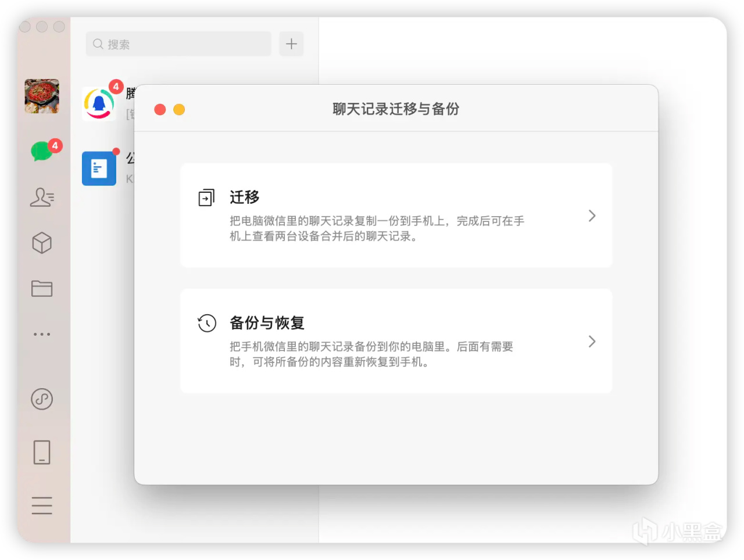Expand the 迁移 option chevron arrow
Image resolution: width=744 pixels, height=560 pixels.
[x=592, y=216]
